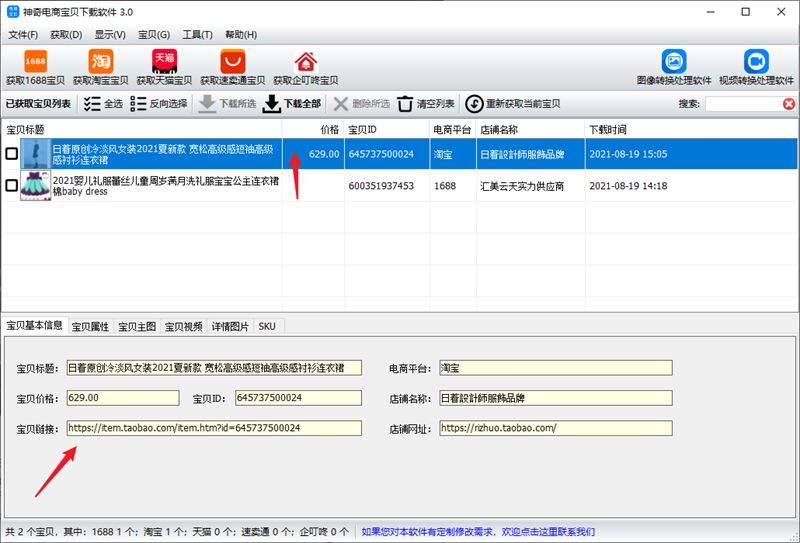Click the 宝贝ID field in the details panel
800x543 pixels.
click(x=298, y=398)
